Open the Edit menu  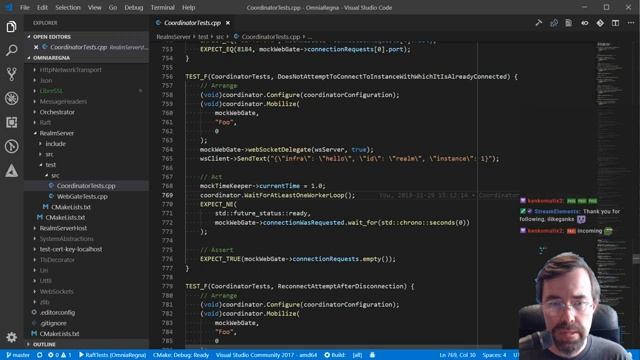tap(42, 7)
